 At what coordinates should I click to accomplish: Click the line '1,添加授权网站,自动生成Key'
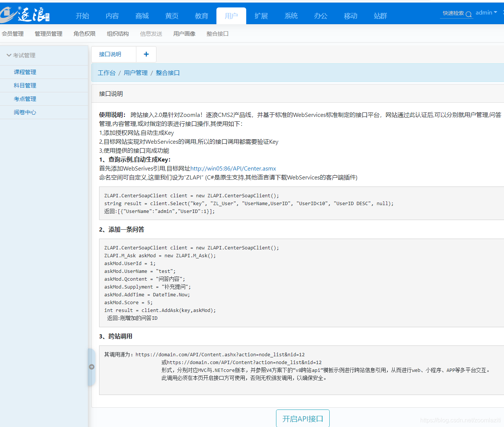click(136, 133)
